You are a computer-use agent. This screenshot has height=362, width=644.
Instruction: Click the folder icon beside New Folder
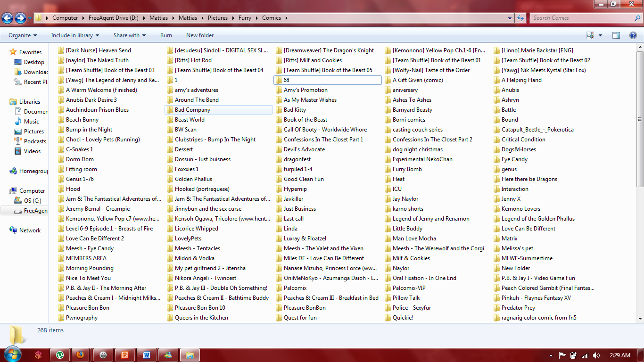(496, 268)
